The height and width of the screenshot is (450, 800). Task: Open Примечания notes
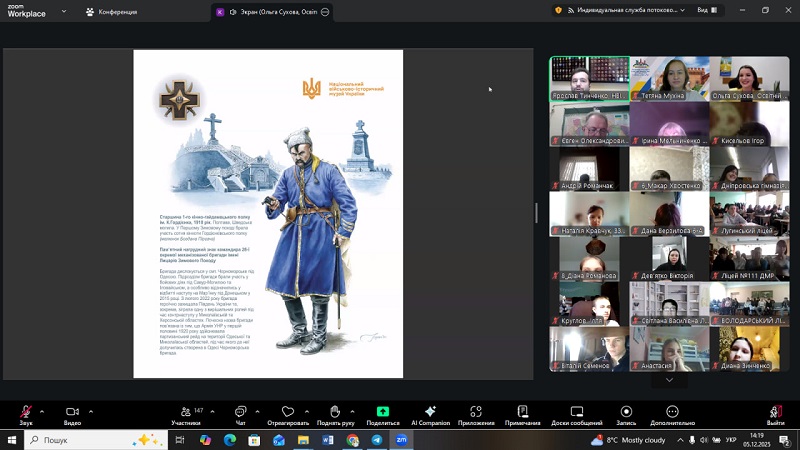tap(522, 412)
